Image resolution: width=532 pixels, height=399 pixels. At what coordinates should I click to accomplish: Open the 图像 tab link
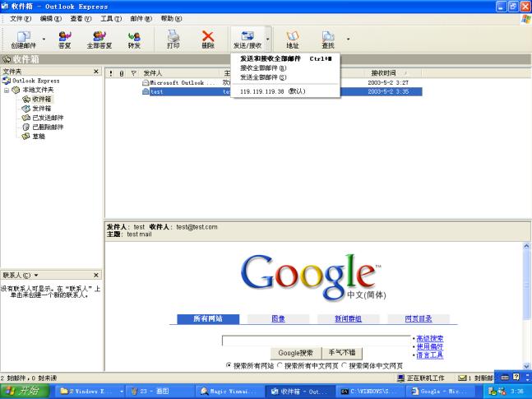pos(278,319)
